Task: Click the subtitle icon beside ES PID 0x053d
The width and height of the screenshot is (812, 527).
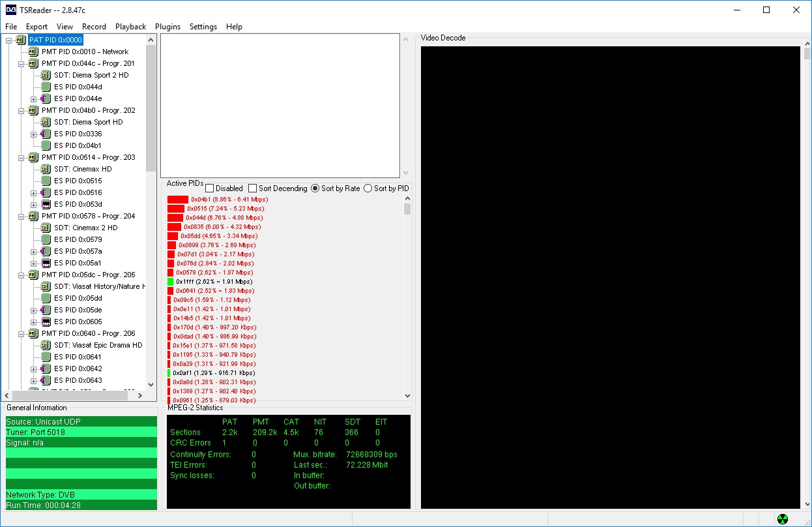Action: coord(46,204)
